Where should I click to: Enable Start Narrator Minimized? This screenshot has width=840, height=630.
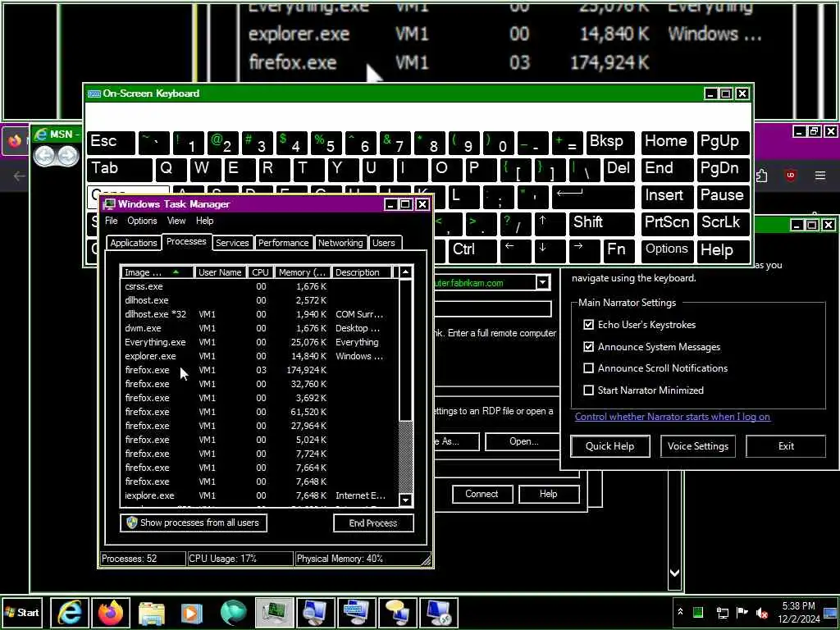pyautogui.click(x=588, y=390)
